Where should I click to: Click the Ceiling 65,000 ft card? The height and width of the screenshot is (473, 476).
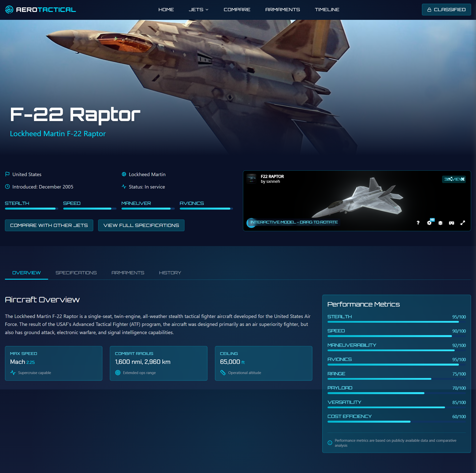264,363
